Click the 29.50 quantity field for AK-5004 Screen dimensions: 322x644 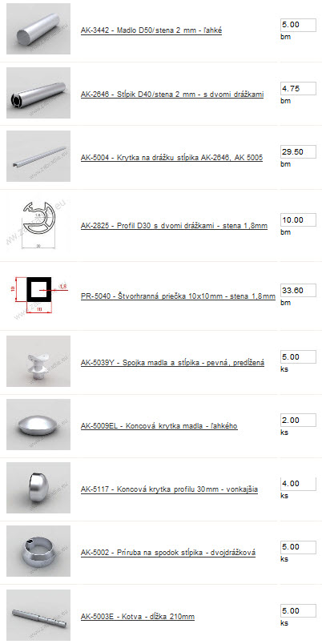(298, 151)
